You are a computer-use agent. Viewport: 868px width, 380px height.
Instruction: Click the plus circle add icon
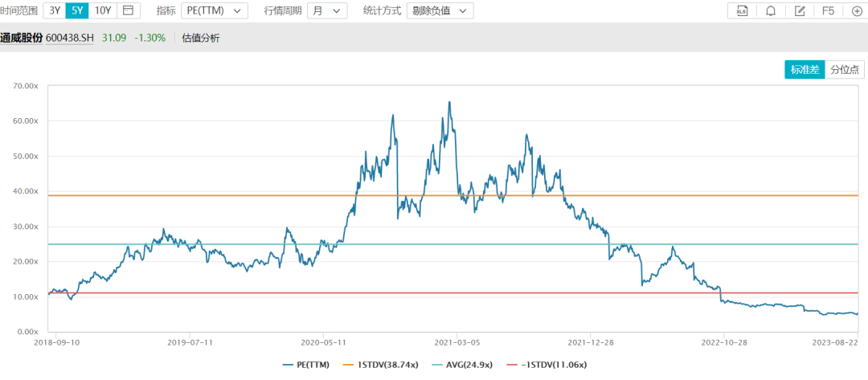(x=857, y=10)
